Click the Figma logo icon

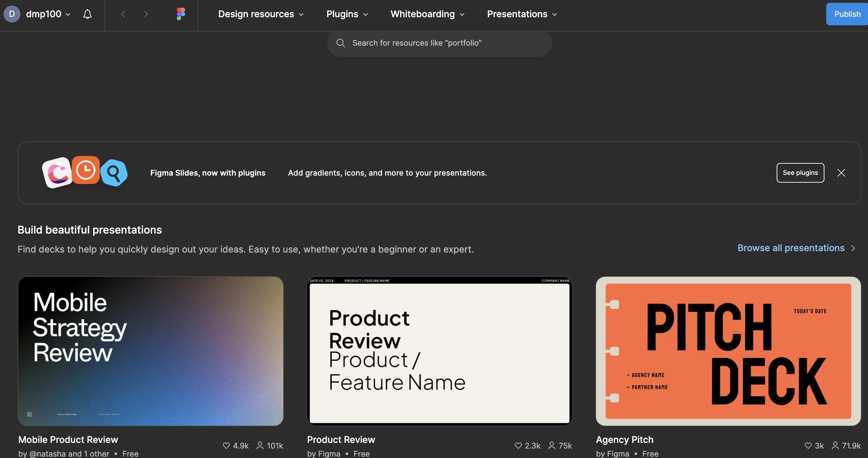pos(181,14)
